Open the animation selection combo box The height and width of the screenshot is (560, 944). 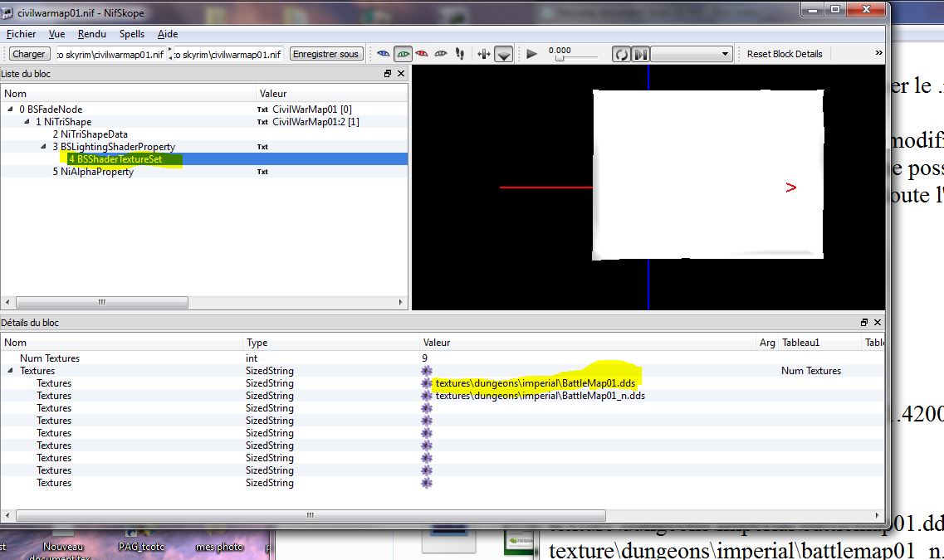[x=691, y=54]
